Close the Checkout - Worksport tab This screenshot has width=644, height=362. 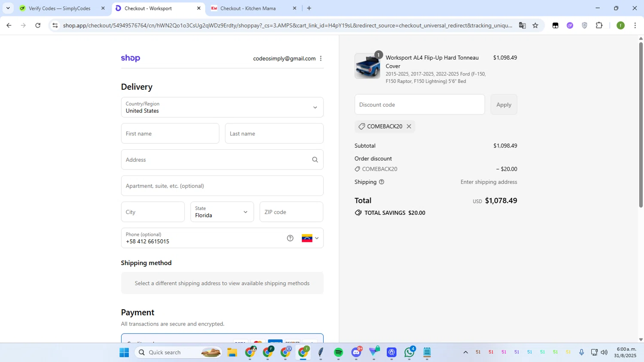[x=199, y=8]
